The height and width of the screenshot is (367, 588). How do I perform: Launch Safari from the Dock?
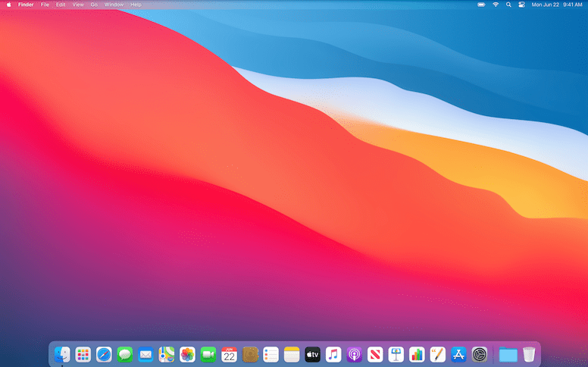point(104,354)
